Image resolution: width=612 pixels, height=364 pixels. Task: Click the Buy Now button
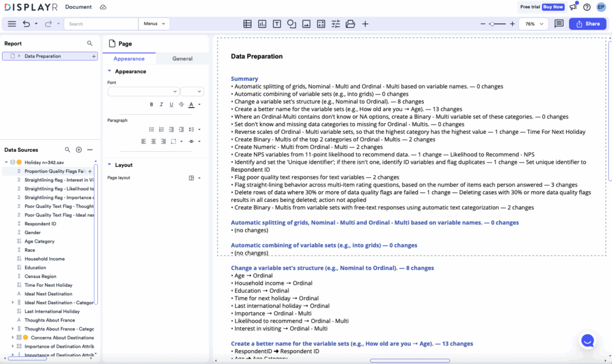click(553, 7)
